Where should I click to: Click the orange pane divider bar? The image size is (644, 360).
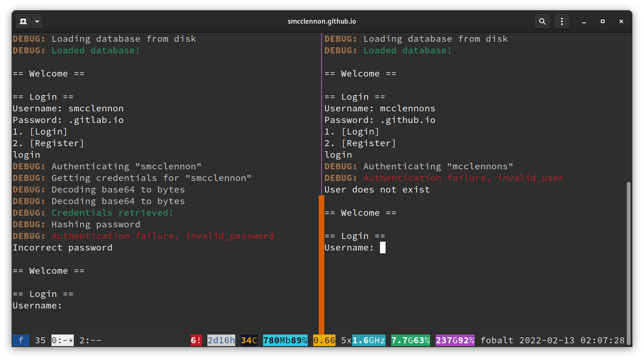tap(322, 264)
